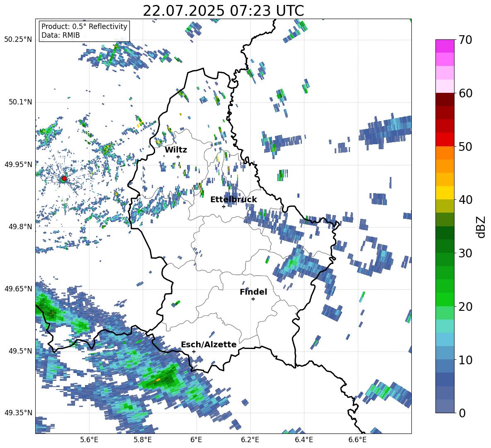Click the Wiltz city label
The height and width of the screenshot is (448, 491).
point(176,150)
